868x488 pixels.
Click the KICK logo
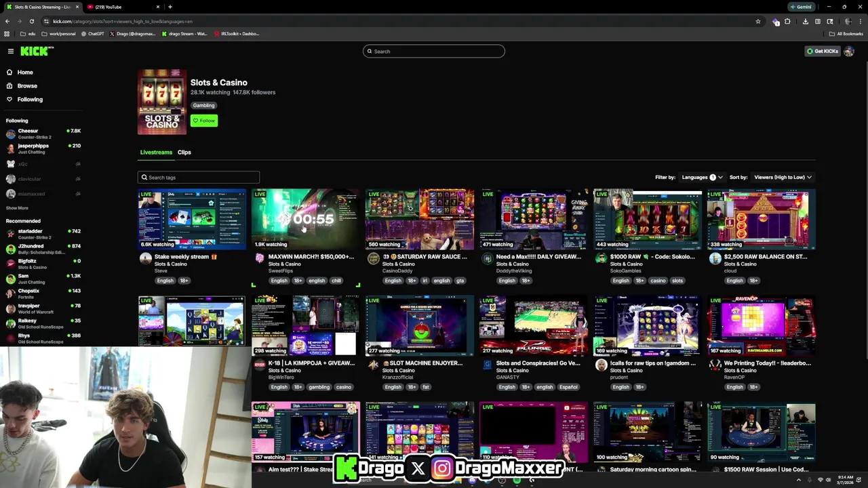37,51
